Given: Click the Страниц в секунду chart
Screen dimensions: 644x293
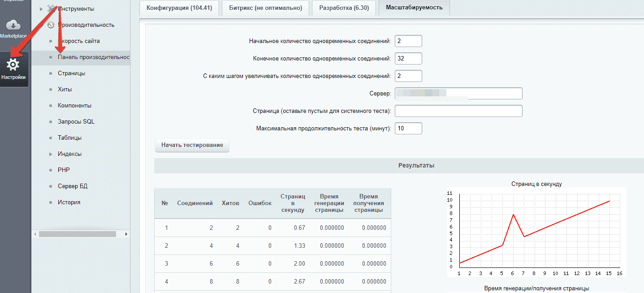Looking at the screenshot, I should (536, 231).
